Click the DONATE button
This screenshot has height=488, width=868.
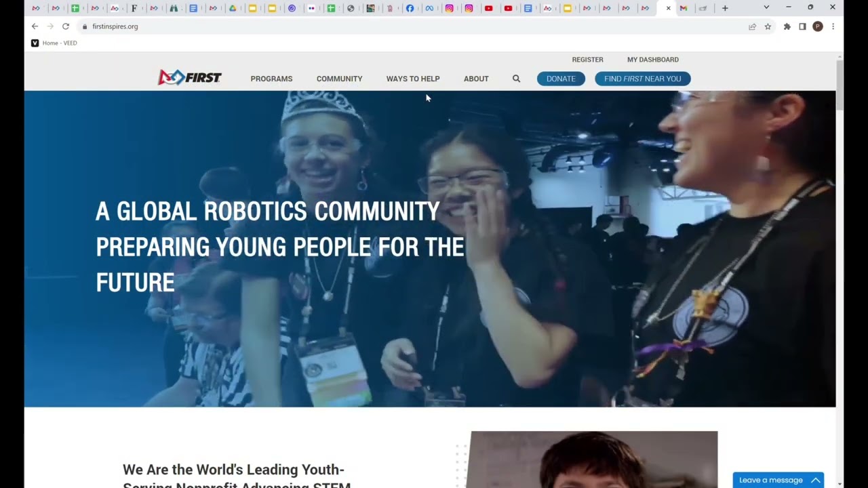561,79
